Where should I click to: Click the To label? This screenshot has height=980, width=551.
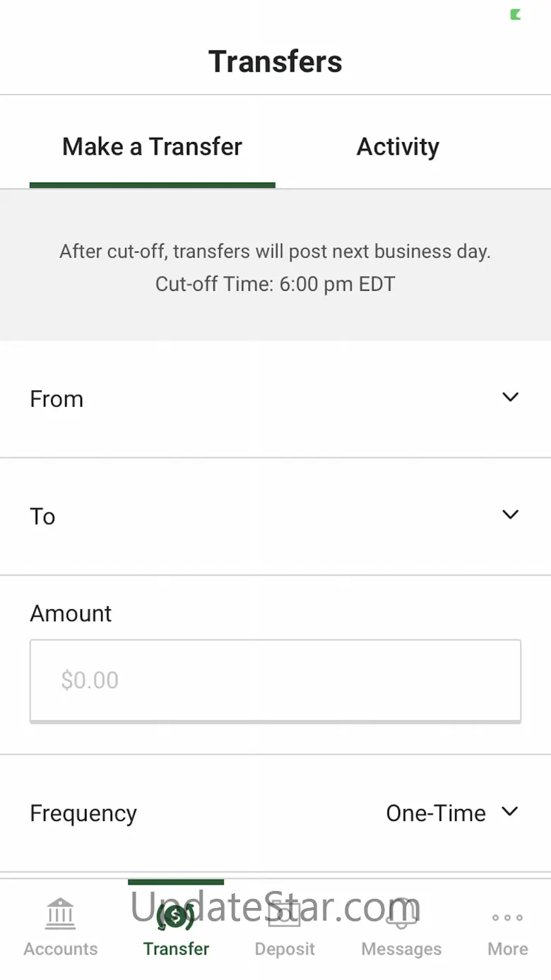(42, 516)
